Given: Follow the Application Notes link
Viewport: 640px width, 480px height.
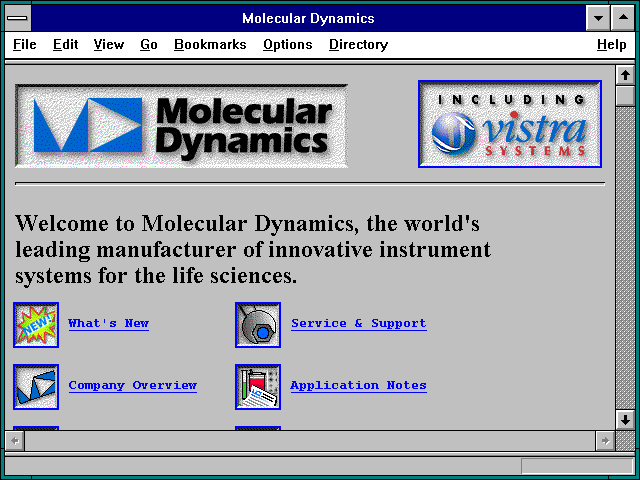Looking at the screenshot, I should [358, 385].
